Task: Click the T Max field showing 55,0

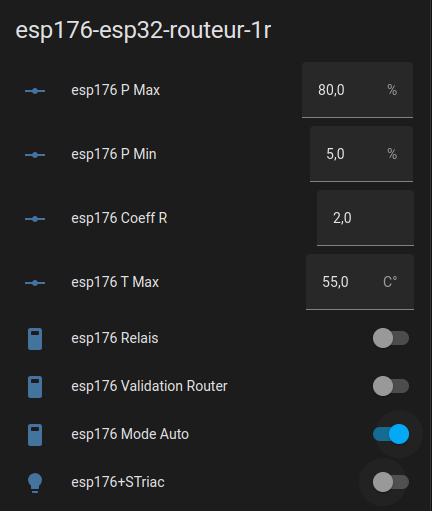Action: click(360, 282)
